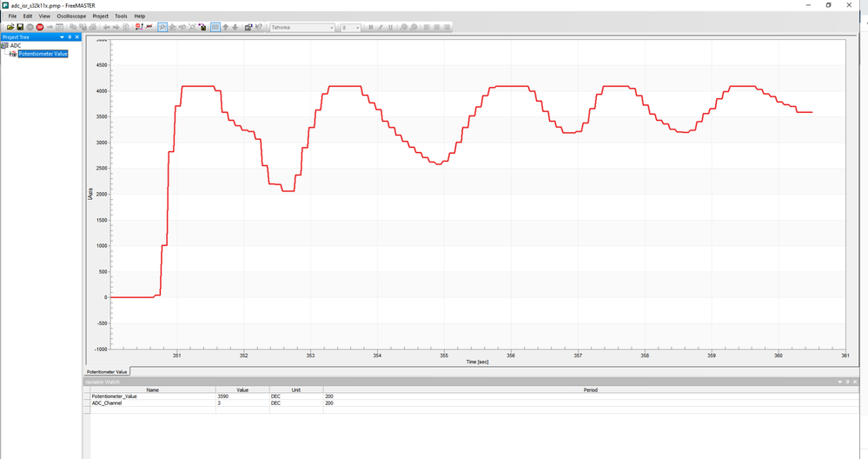Click the Name column header in Variable Watch

coord(153,389)
